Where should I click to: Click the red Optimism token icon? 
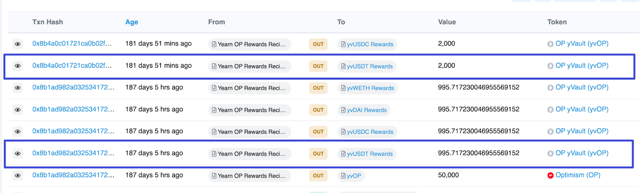(x=550, y=175)
